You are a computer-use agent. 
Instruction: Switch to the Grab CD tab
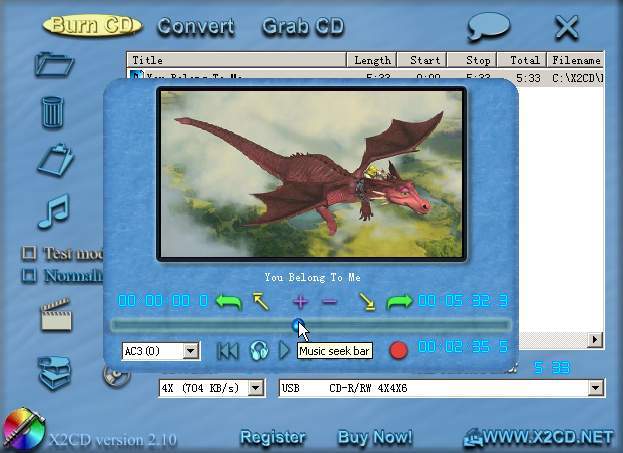point(303,27)
